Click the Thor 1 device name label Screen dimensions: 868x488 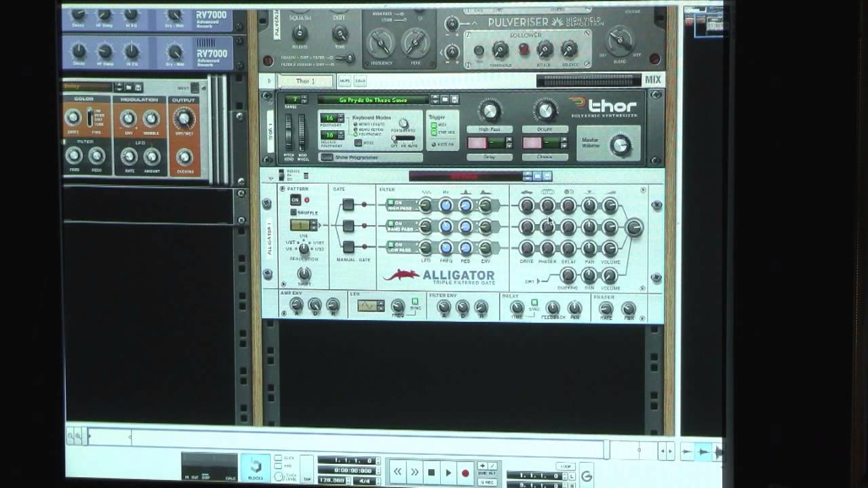305,81
